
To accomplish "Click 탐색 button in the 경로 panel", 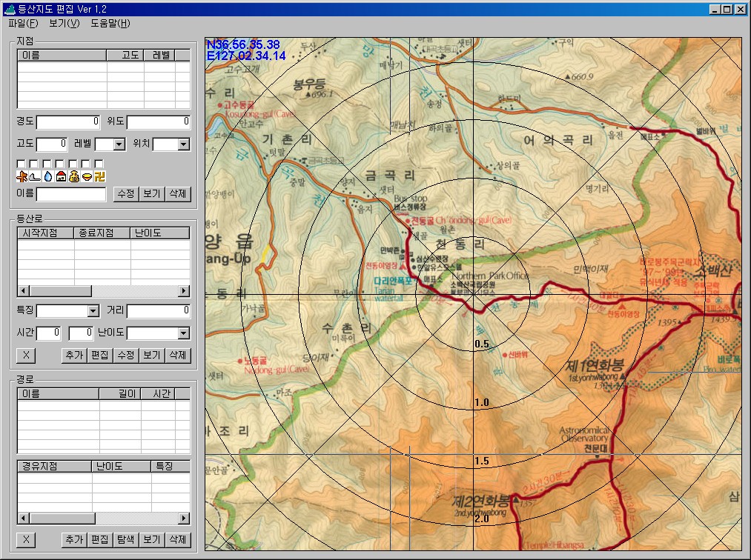I will [x=126, y=540].
